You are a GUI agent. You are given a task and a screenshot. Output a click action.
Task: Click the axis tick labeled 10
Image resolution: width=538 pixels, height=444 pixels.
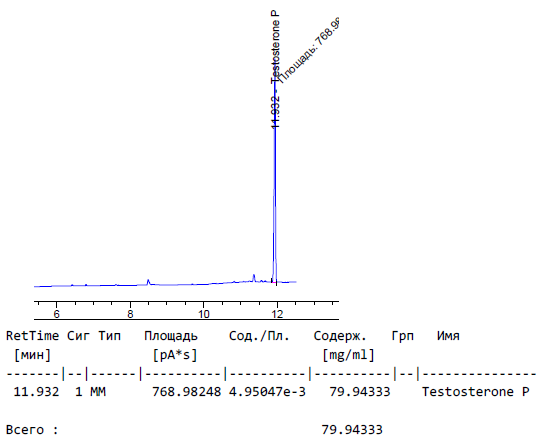pos(203,314)
